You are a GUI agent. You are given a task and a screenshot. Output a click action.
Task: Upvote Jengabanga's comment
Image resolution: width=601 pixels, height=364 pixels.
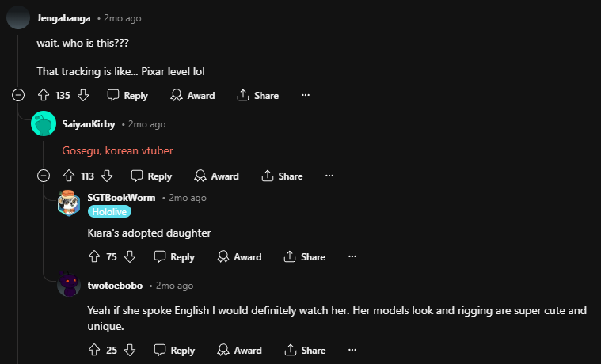point(44,96)
